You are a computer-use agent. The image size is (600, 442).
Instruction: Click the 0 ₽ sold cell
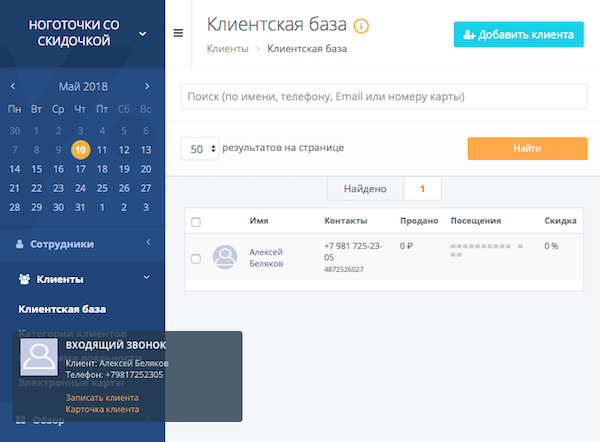click(x=406, y=246)
